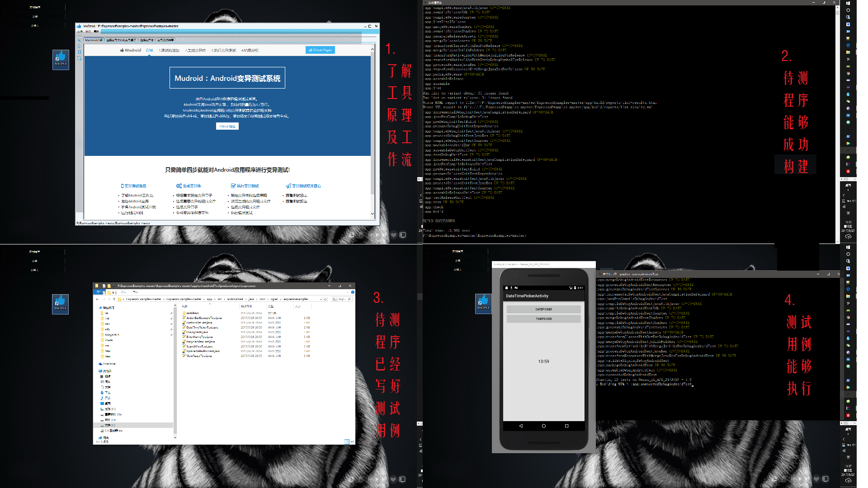The height and width of the screenshot is (488, 868).
Task: Click the Github Pages button
Action: pyautogui.click(x=320, y=50)
